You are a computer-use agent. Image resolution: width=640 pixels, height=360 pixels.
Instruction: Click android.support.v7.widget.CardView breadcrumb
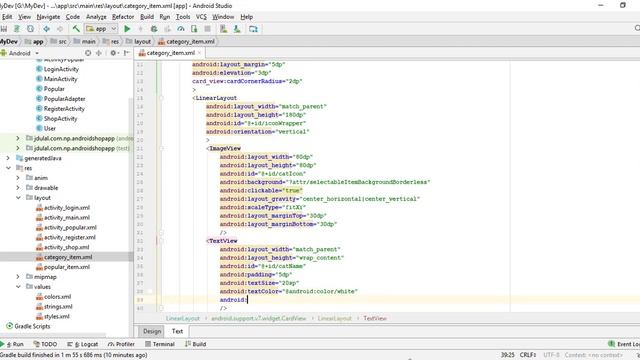pos(258,318)
